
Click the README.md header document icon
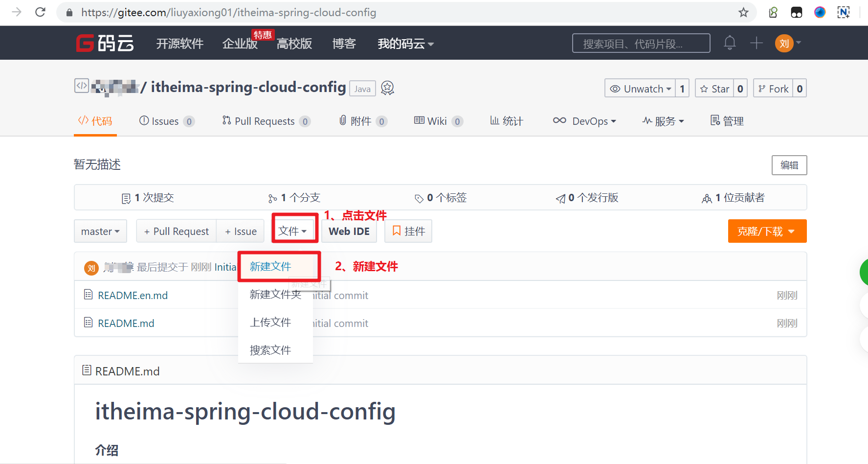[87, 371]
